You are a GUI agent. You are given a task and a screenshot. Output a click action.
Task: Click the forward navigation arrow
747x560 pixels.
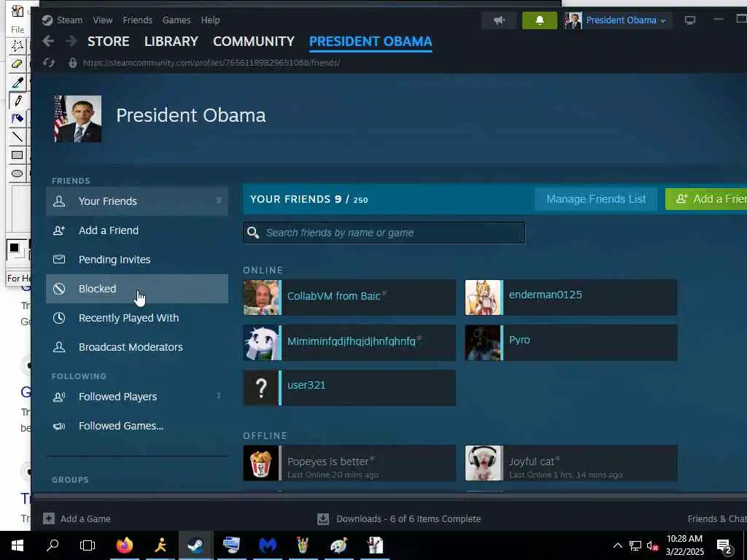pos(71,41)
